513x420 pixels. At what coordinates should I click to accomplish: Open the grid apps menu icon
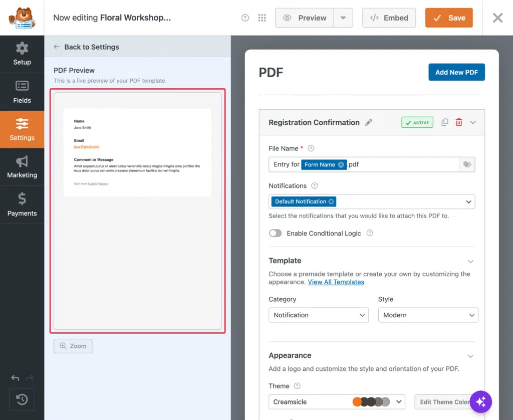[262, 18]
